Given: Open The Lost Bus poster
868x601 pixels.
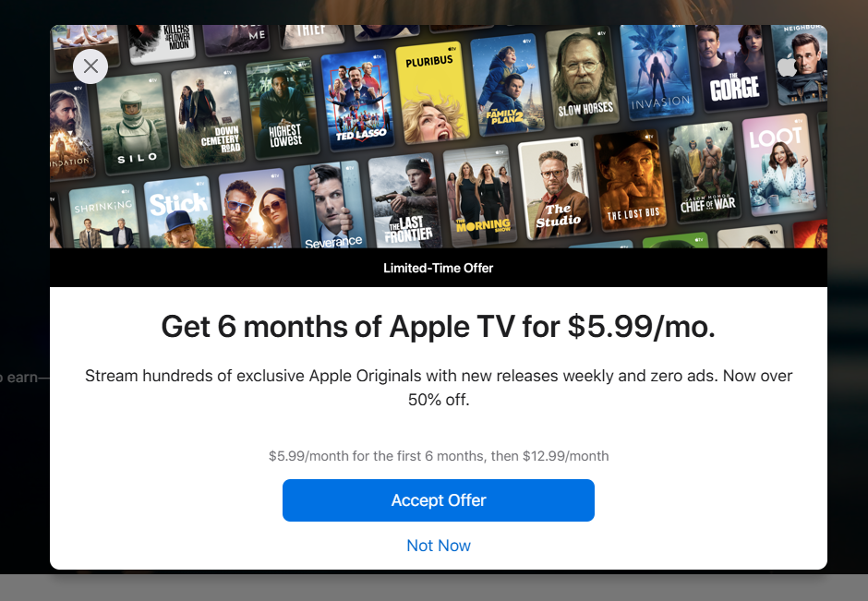Looking at the screenshot, I should [630, 180].
